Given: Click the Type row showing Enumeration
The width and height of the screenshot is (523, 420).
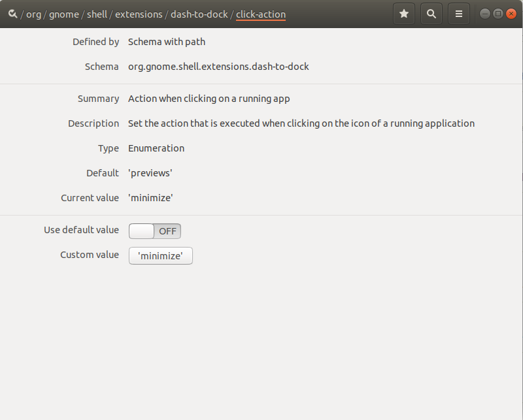Looking at the screenshot, I should click(156, 148).
